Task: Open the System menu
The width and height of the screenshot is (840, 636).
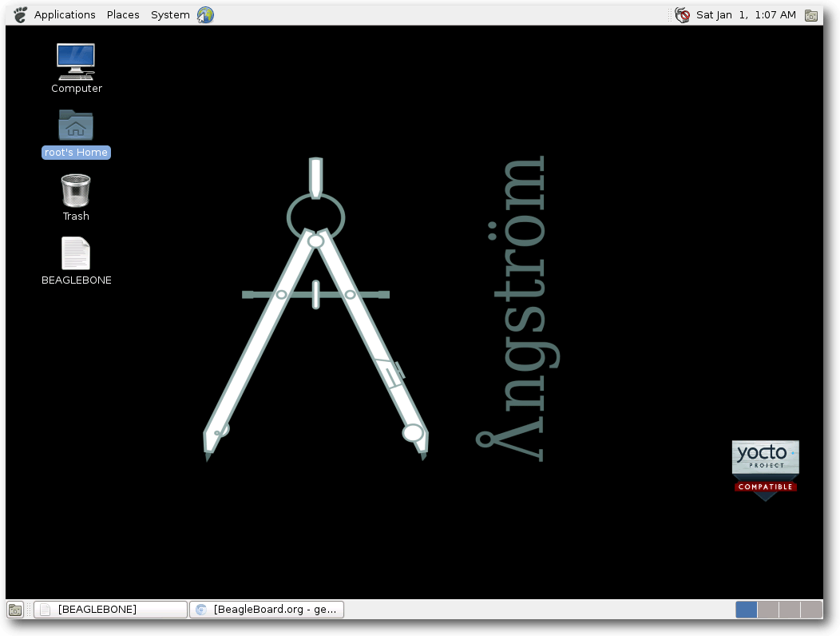Action: point(170,15)
